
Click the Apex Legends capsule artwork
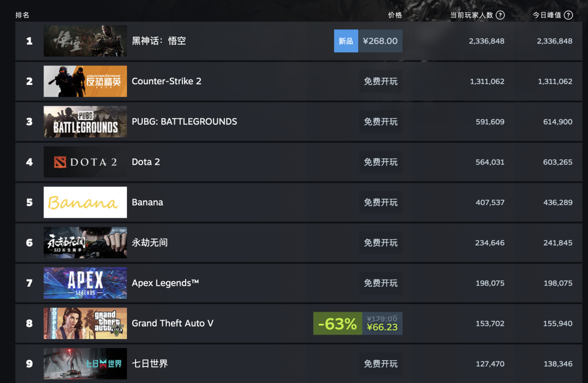tap(85, 283)
